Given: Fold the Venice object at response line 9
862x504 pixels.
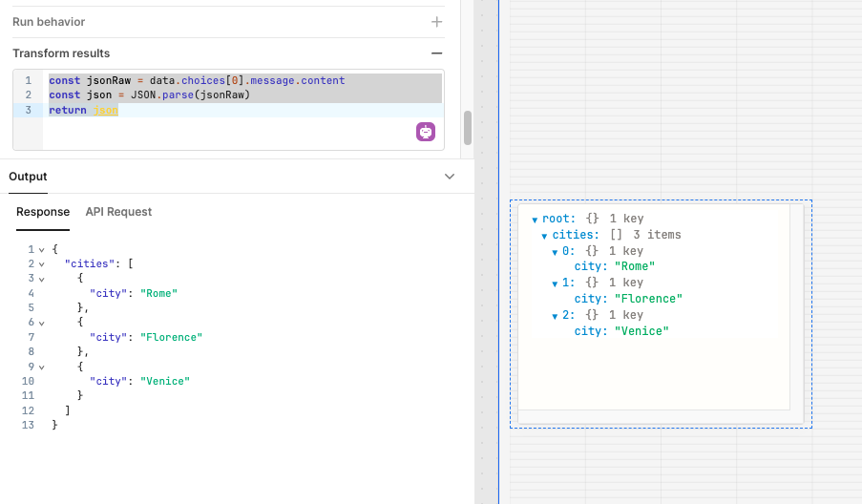Looking at the screenshot, I should tap(41, 367).
